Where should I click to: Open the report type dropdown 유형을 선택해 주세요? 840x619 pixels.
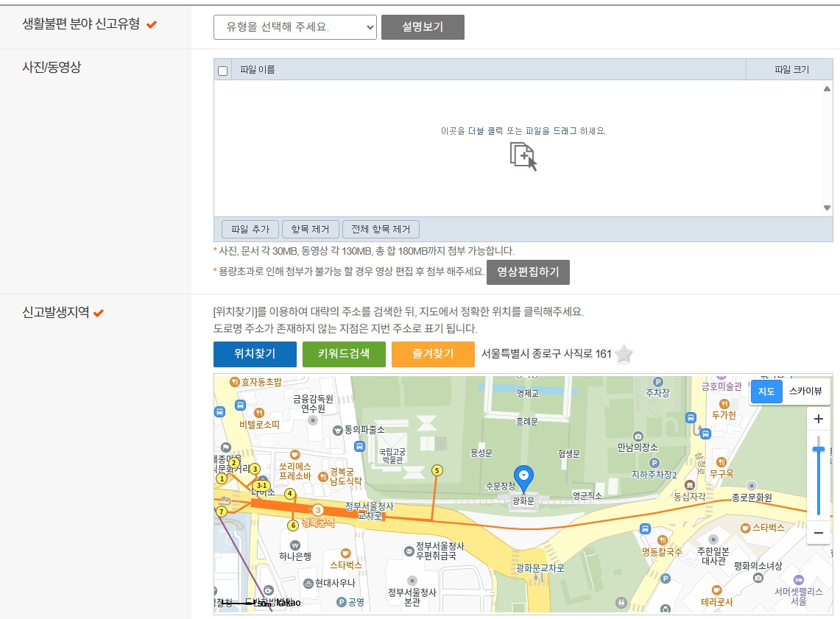(x=294, y=26)
